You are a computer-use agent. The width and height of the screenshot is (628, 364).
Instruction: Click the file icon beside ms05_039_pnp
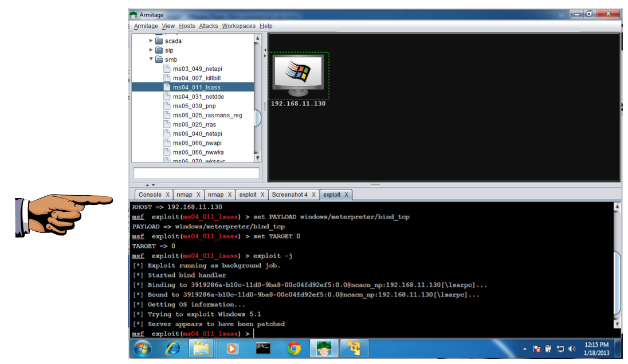coord(167,106)
